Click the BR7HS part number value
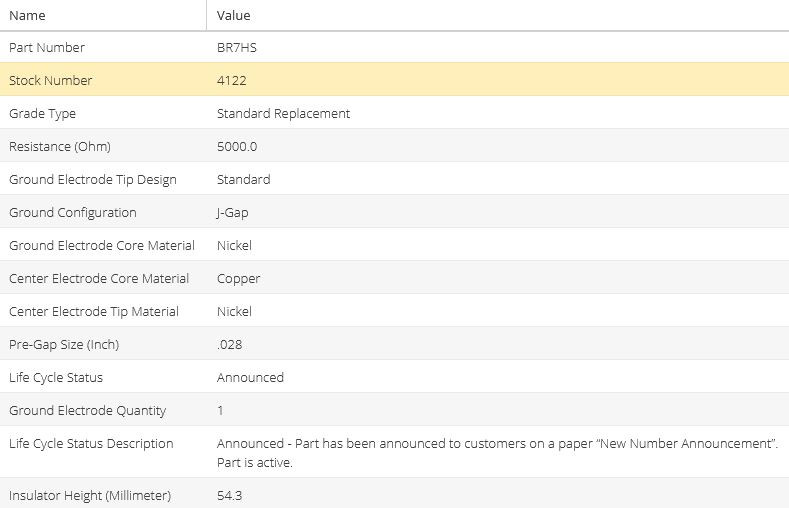 (236, 47)
